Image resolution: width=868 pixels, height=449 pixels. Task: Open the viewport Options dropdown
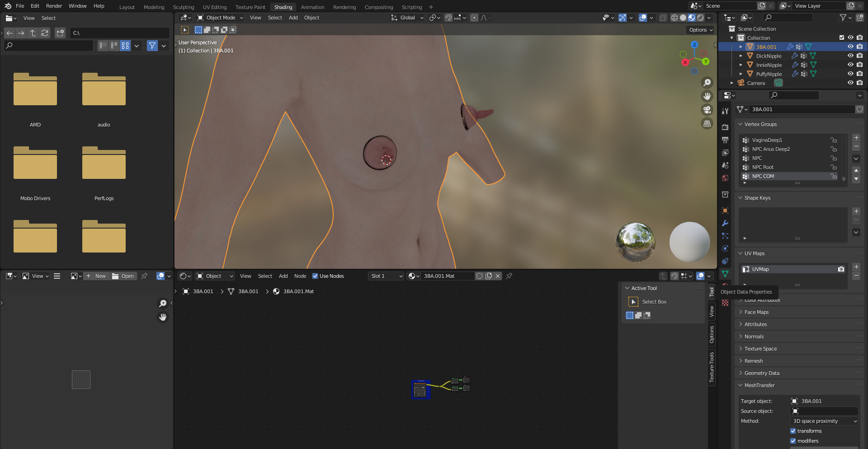(x=701, y=30)
